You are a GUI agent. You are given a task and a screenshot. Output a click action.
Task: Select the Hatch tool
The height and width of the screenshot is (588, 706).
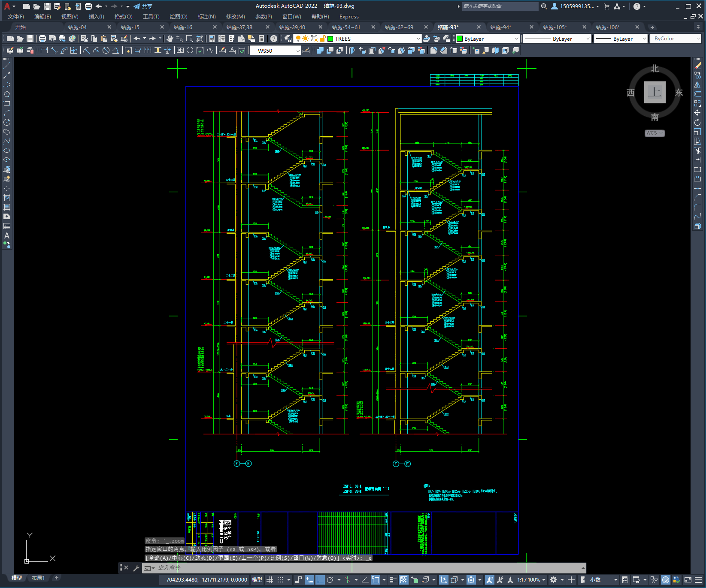[x=7, y=198]
